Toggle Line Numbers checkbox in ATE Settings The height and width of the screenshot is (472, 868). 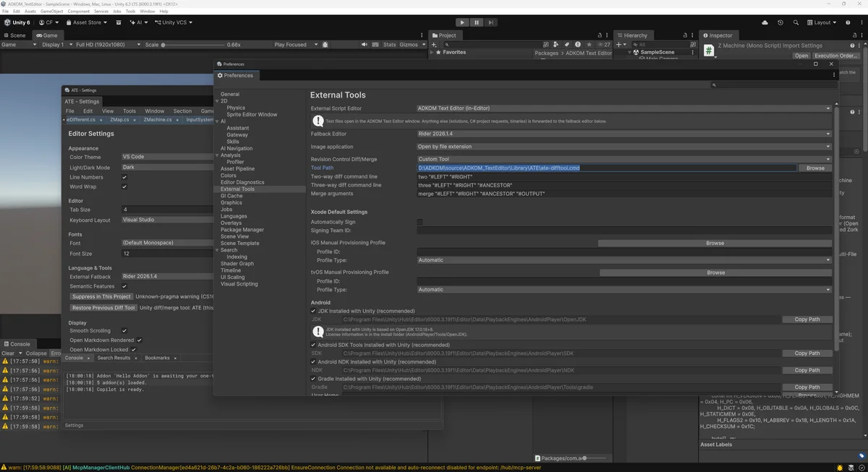[124, 177]
